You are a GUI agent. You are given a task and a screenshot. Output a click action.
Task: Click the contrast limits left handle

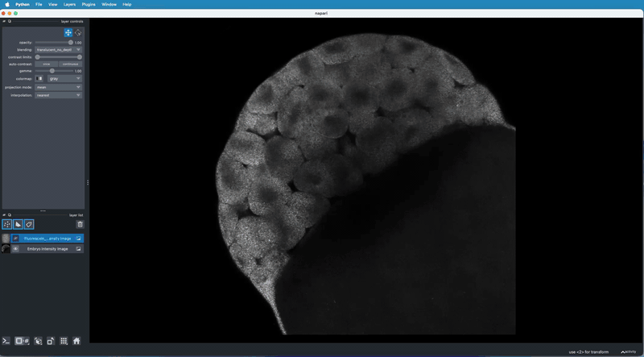(x=37, y=57)
